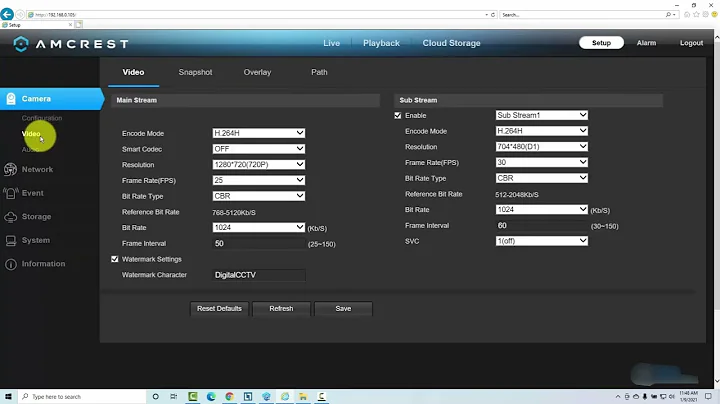Switch to the Overlay tab
This screenshot has width=720, height=404.
tap(257, 73)
